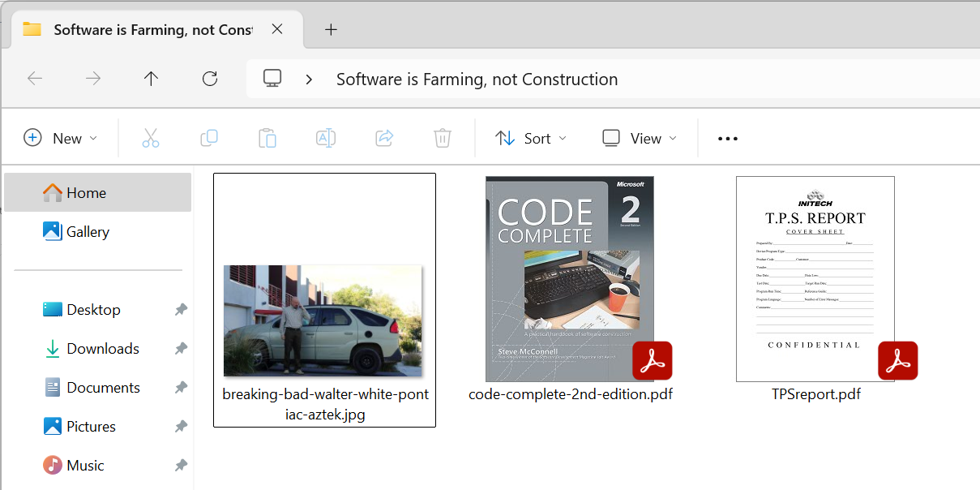Go forward using the Forward arrow
This screenshot has width=980, height=490.
[x=93, y=79]
